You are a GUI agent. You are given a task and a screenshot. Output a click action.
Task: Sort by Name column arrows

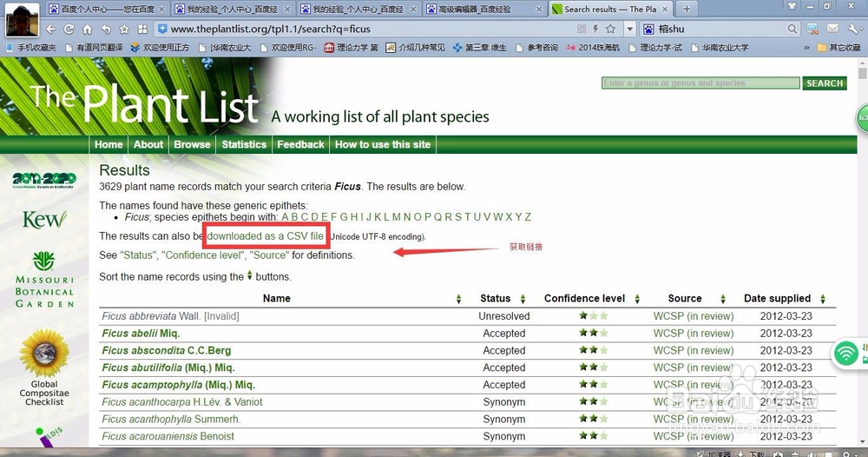pyautogui.click(x=458, y=299)
